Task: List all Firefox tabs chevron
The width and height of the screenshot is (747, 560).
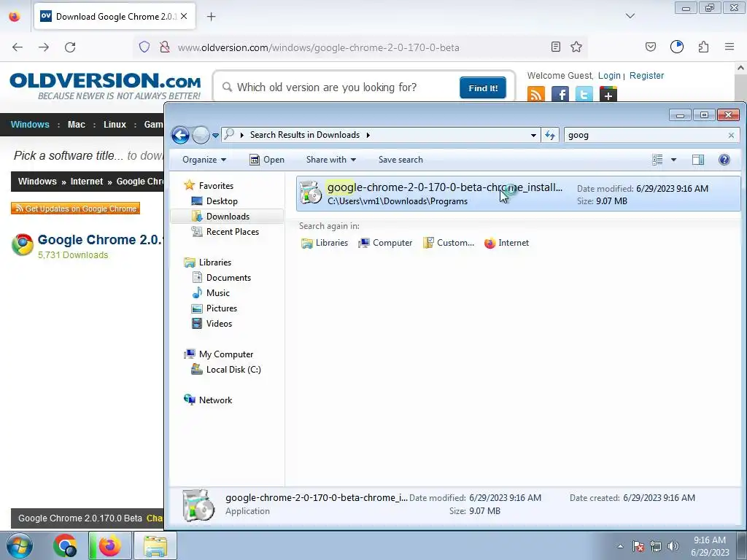Action: pos(630,16)
